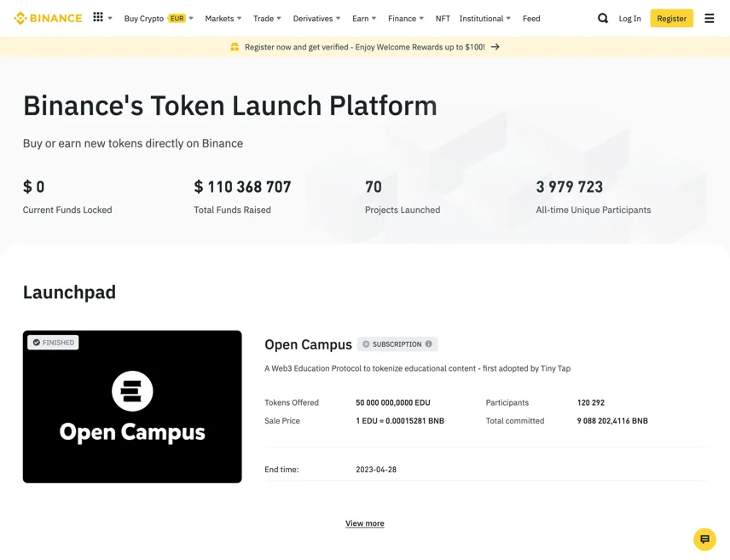Click the SUBSCRIPTION tag label

point(397,344)
